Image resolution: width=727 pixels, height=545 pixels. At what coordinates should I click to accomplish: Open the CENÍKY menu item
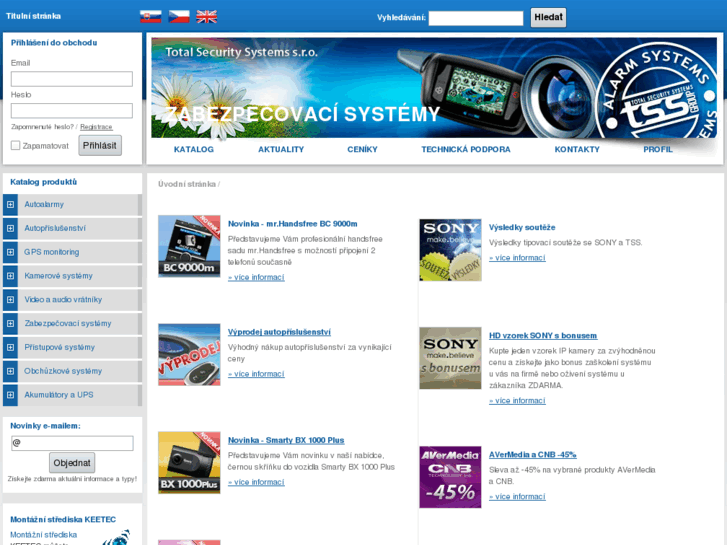coord(363,149)
